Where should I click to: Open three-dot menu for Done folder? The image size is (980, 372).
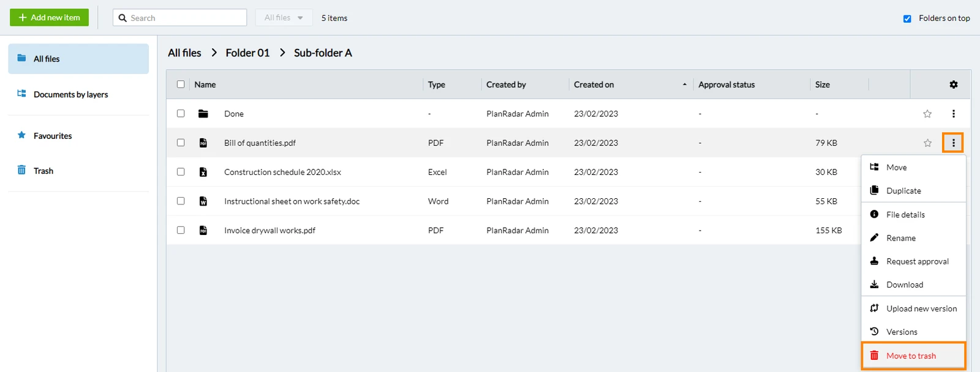pos(953,114)
